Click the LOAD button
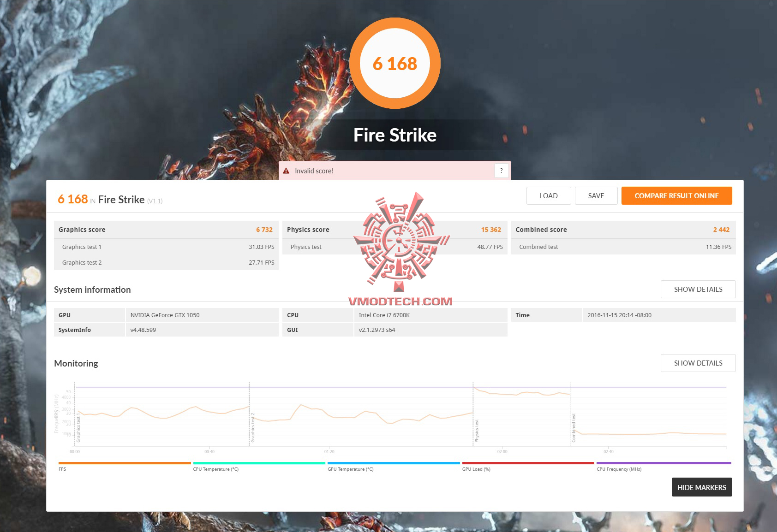This screenshot has height=532, width=777. pos(549,195)
